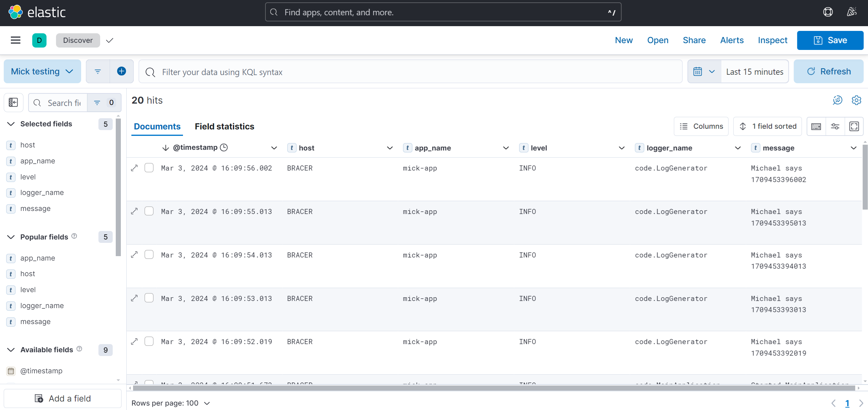Expand document at 16:09:53.013
Image resolution: width=868 pixels, height=410 pixels.
point(134,298)
